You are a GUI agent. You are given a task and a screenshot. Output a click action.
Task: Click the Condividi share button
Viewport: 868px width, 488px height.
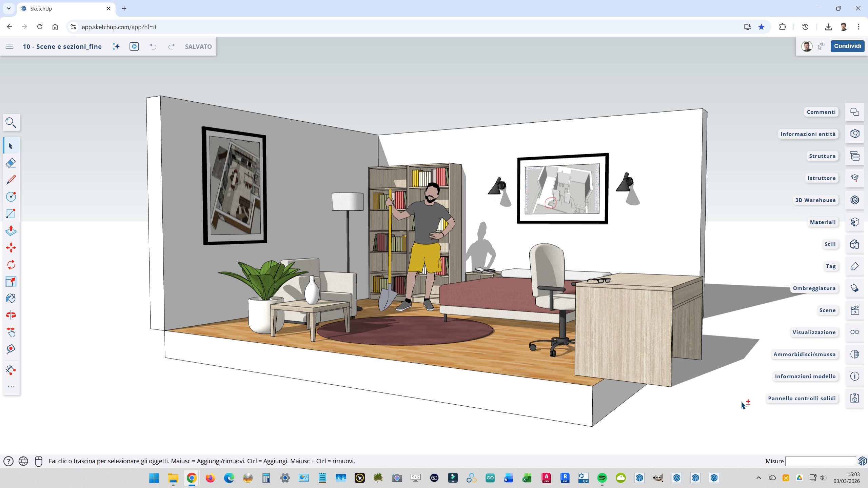pos(847,46)
